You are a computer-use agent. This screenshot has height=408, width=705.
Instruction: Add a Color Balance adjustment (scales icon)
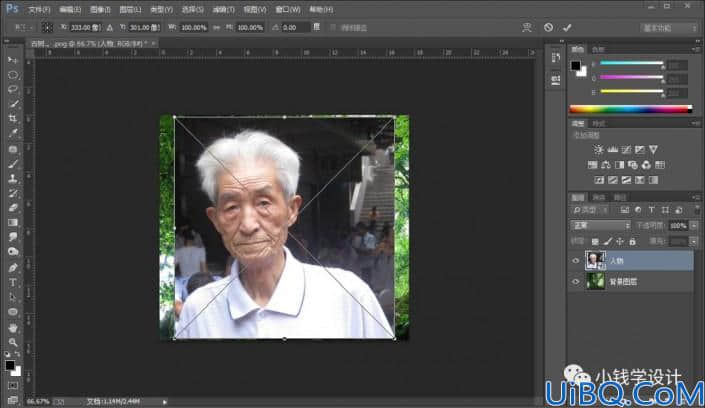[606, 165]
